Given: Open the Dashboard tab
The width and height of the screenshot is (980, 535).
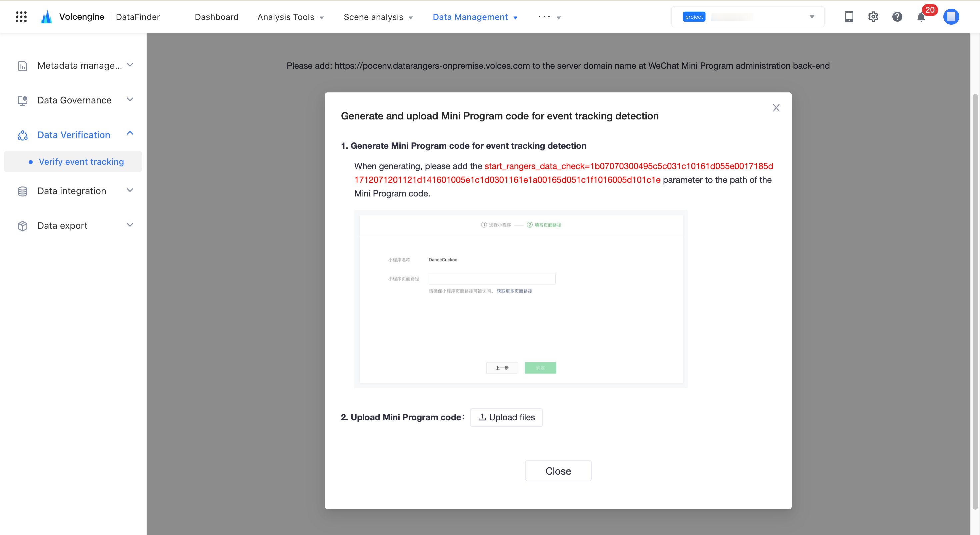Looking at the screenshot, I should (216, 17).
